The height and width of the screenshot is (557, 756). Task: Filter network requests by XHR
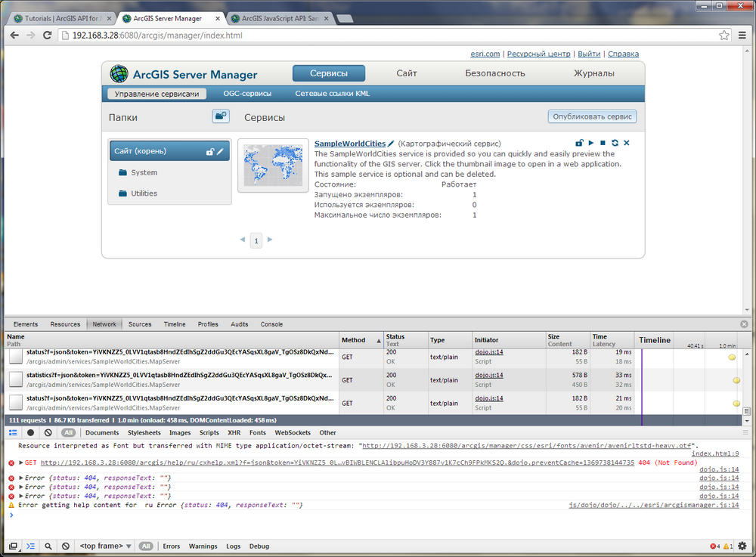pos(234,433)
